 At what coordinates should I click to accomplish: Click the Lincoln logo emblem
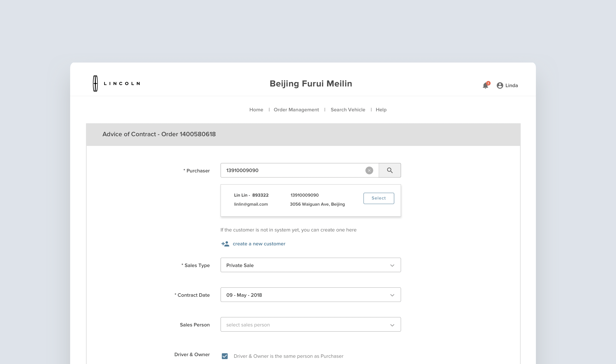coord(95,83)
